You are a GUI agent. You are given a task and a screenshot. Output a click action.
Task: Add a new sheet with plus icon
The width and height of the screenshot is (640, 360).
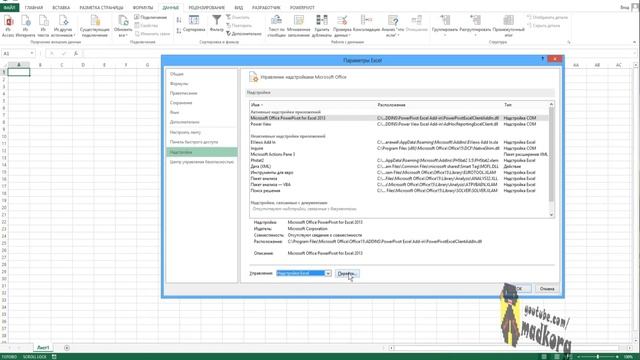pos(67,348)
